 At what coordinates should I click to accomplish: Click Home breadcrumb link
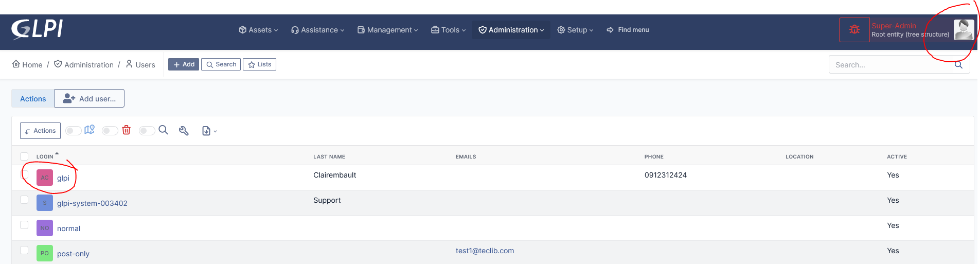32,65
